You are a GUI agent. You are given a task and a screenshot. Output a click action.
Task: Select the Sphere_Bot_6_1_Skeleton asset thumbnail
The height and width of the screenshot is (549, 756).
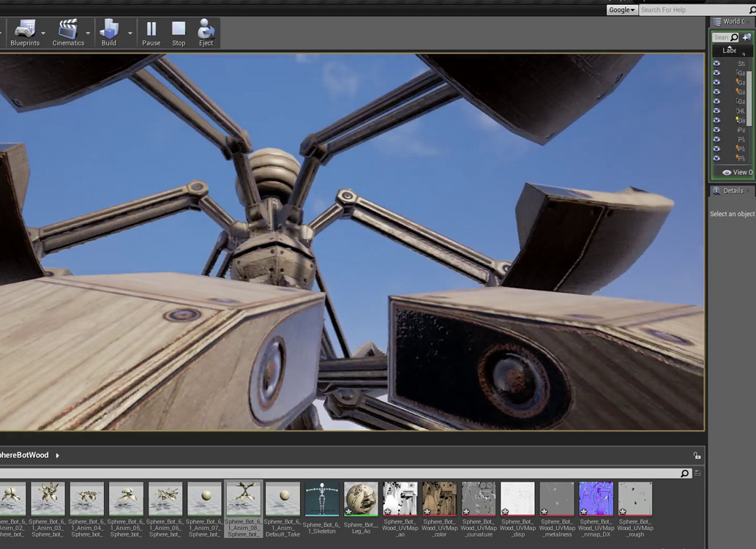coord(322,498)
